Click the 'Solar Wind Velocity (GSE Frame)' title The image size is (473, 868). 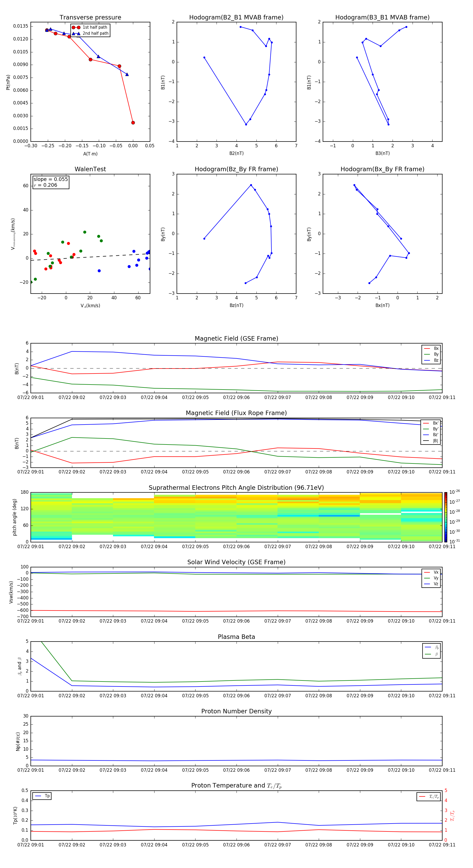(236, 562)
